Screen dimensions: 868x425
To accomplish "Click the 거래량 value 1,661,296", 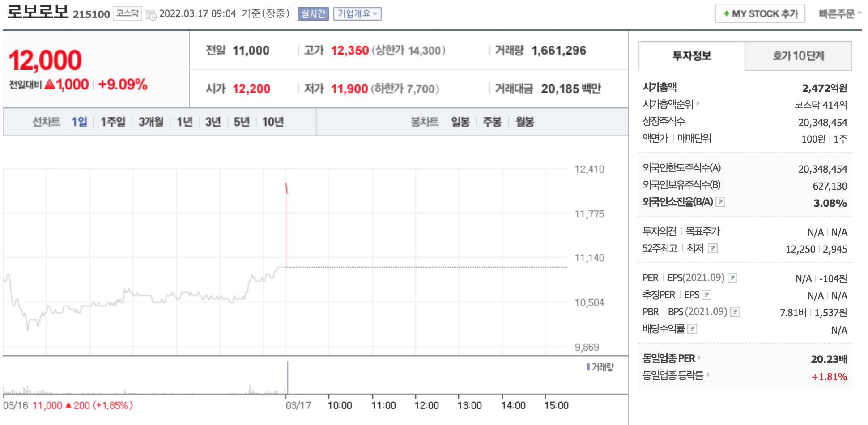I will tap(559, 51).
